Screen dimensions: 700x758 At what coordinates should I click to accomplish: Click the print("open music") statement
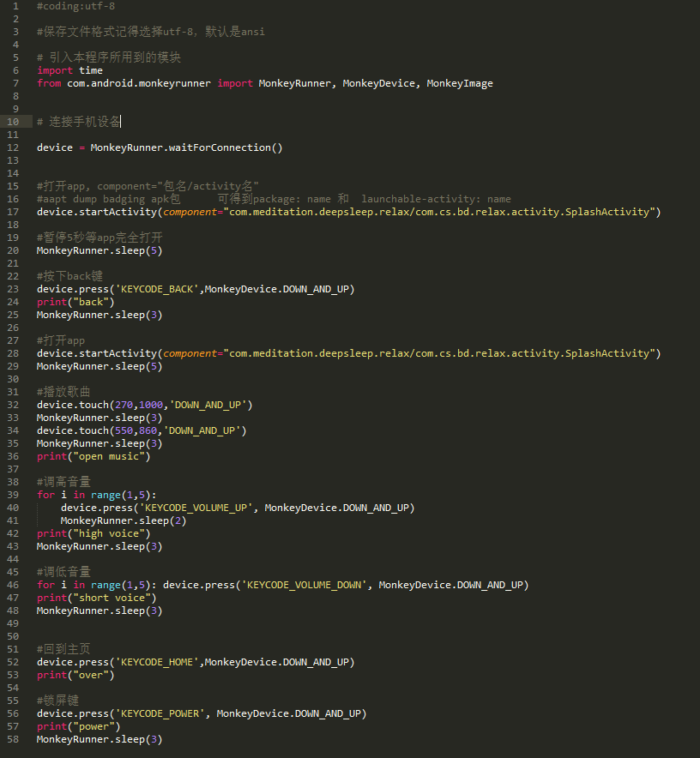coord(94,457)
